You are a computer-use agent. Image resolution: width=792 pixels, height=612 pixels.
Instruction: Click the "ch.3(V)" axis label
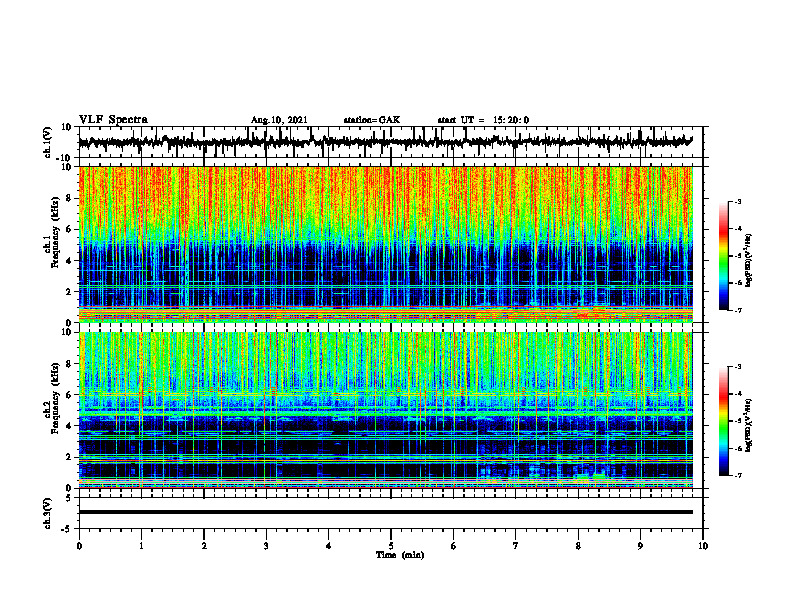tap(48, 513)
